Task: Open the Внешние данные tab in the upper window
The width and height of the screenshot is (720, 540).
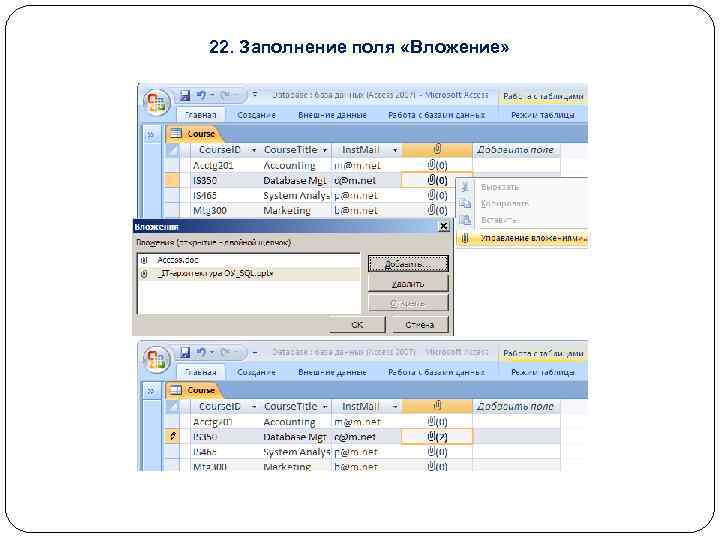Action: (332, 115)
